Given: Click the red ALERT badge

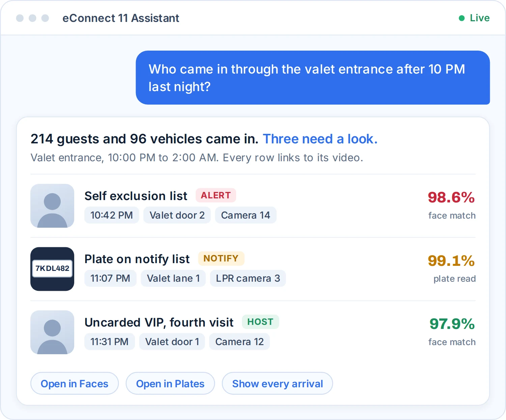Looking at the screenshot, I should coord(216,195).
